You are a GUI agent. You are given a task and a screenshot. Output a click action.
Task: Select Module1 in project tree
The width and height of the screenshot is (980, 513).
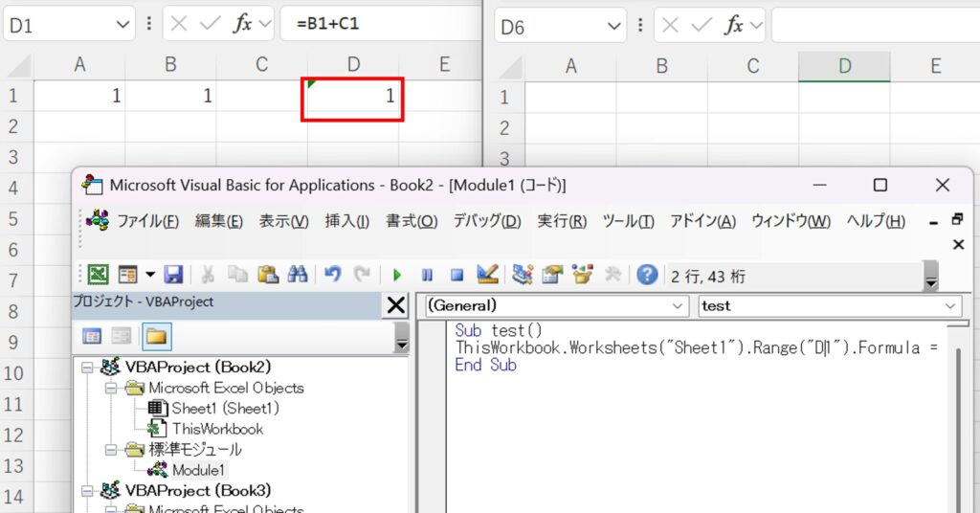pyautogui.click(x=197, y=470)
